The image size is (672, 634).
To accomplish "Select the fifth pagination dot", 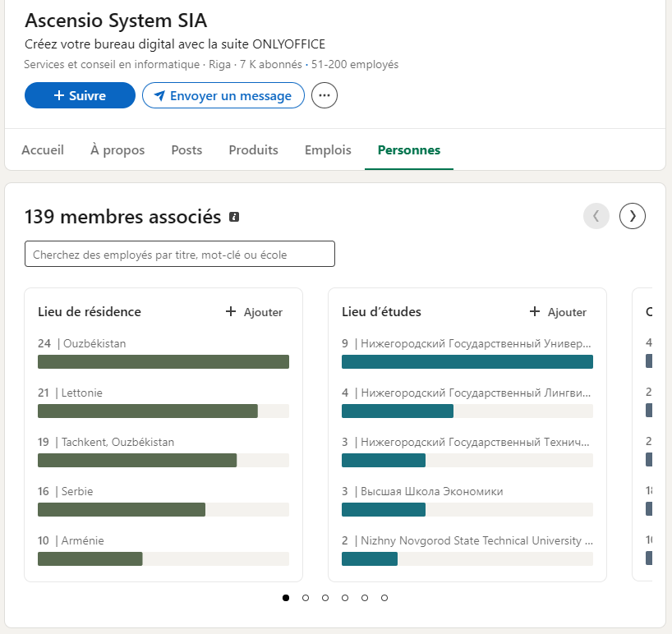I will [x=365, y=598].
